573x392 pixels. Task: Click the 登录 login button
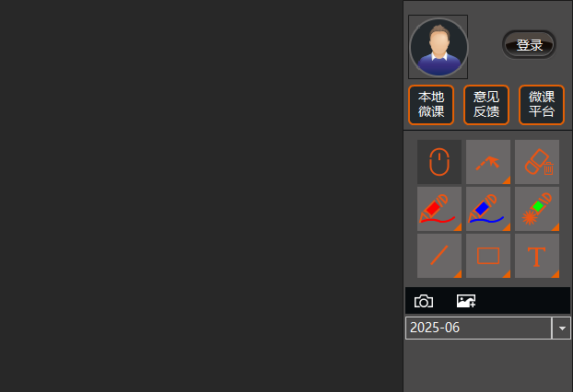coord(529,45)
